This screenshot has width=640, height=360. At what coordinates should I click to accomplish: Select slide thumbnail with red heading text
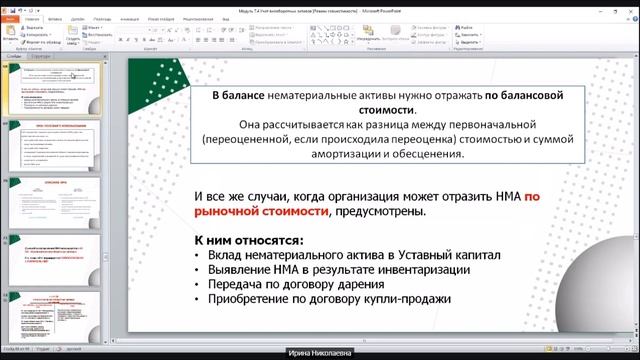(54, 145)
